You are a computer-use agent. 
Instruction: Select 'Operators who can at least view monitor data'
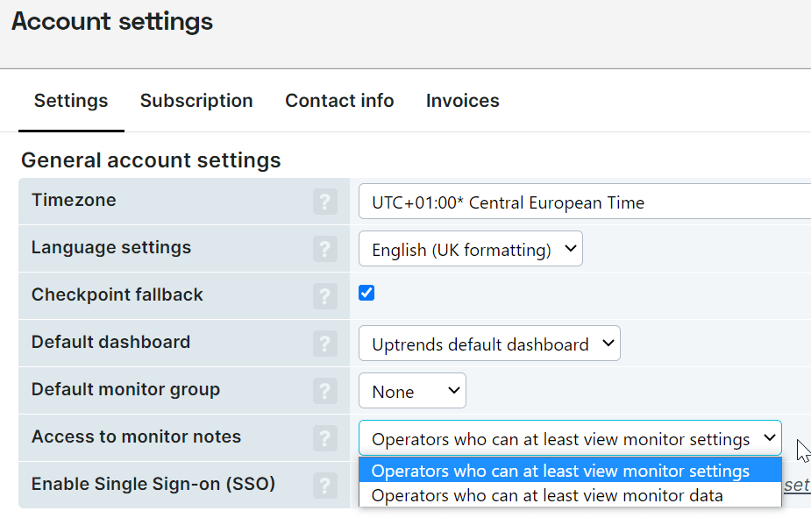coord(547,495)
